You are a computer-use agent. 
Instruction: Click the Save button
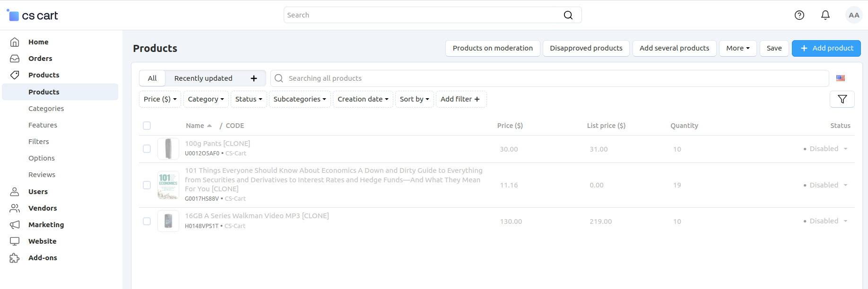click(x=774, y=48)
